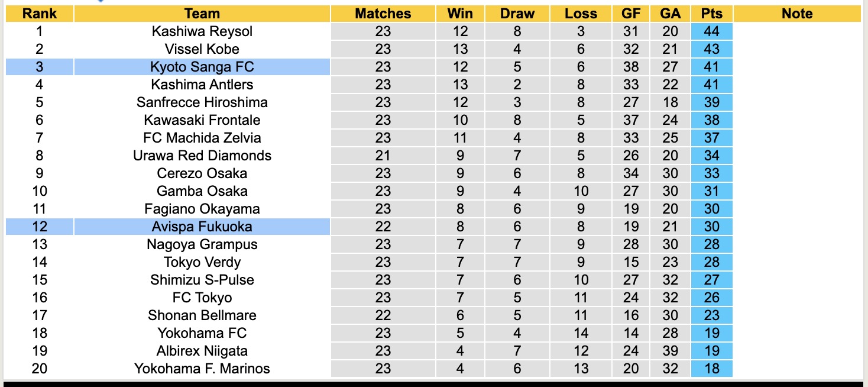The height and width of the screenshot is (387, 868).
Task: Click the Rank column header
Action: [39, 14]
